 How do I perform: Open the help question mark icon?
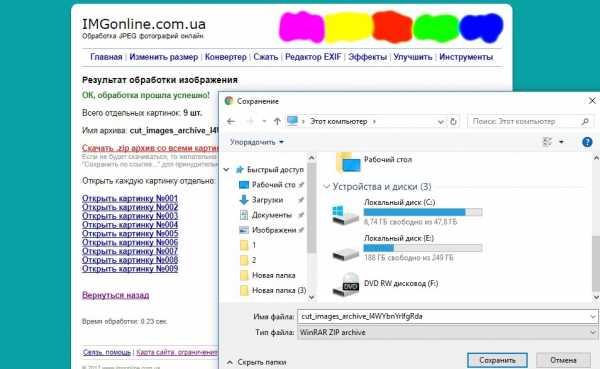587,142
